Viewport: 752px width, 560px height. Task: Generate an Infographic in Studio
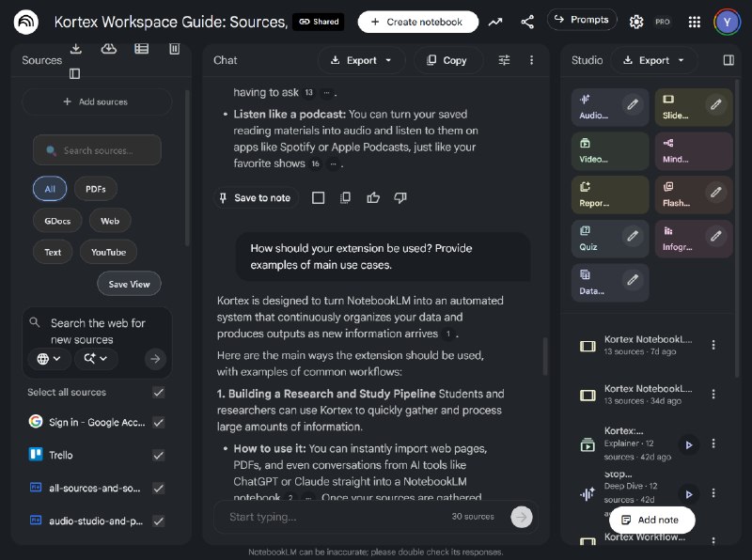point(681,238)
